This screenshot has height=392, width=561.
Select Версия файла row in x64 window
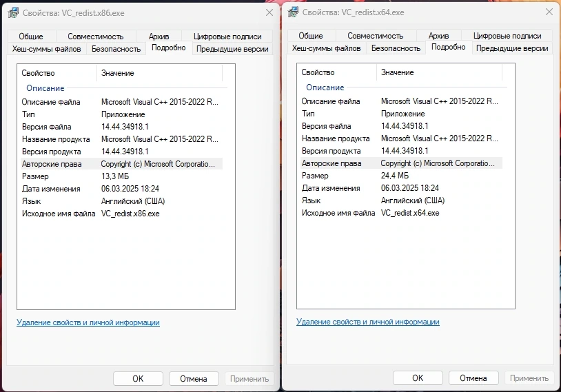[401, 126]
